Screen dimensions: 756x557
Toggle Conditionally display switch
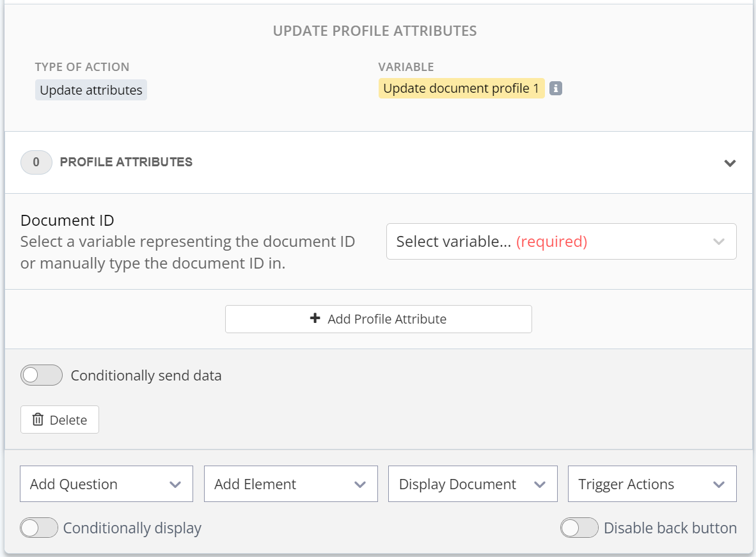39,528
